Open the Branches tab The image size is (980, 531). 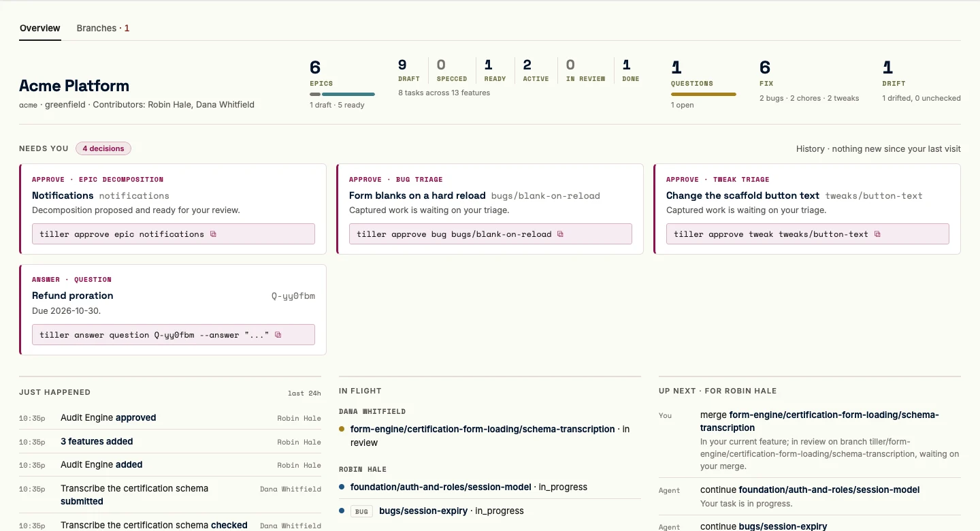(x=103, y=29)
